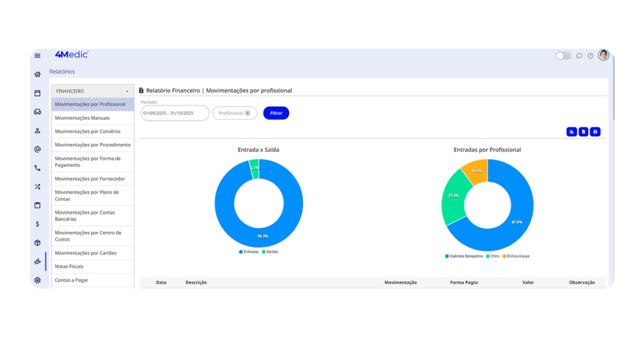
Task: Toggle Enrico Araujo legend item
Action: click(x=518, y=256)
